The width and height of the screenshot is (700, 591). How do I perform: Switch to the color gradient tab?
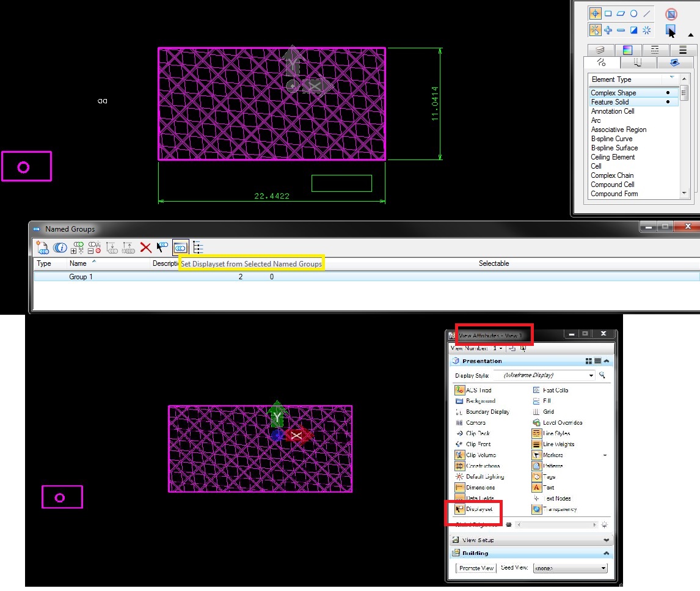click(627, 50)
